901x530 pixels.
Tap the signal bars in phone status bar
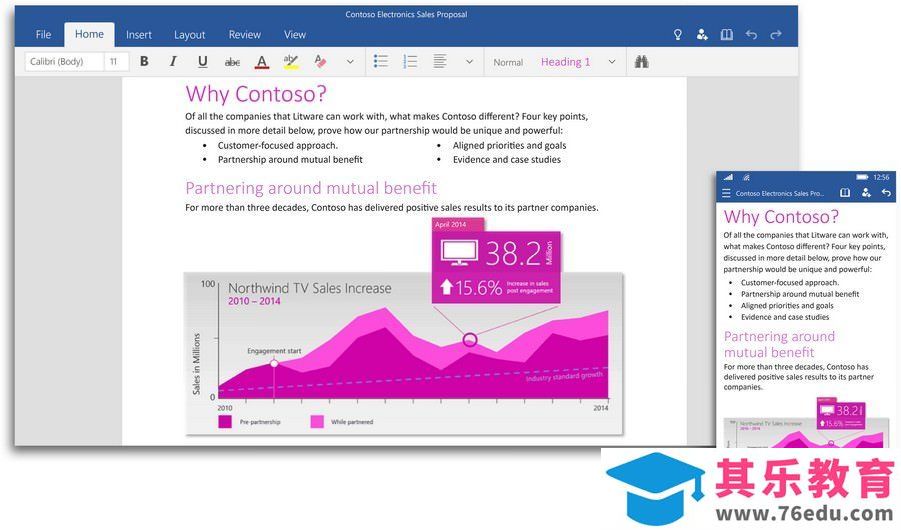728,177
